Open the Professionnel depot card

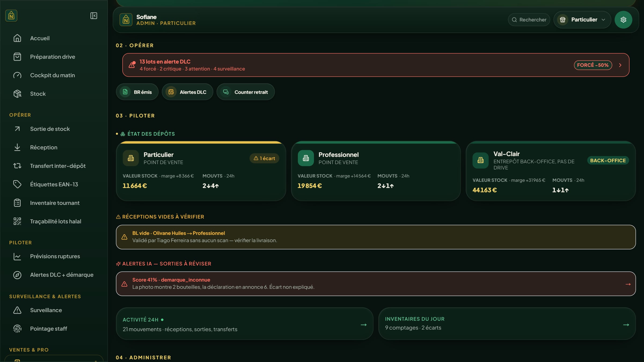(x=376, y=171)
